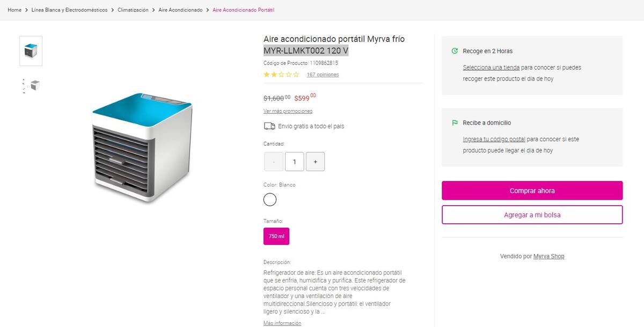Click the free shipping truck icon
The width and height of the screenshot is (644, 327).
[269, 126]
